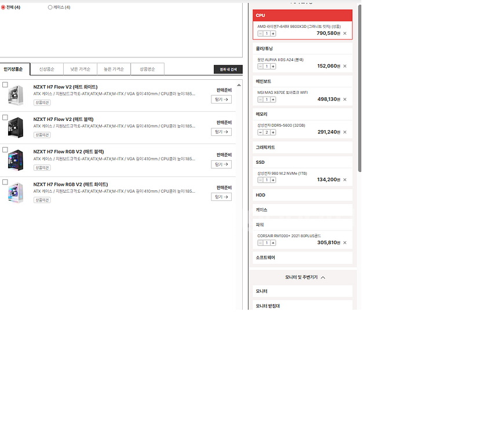Viewport: 504px width, 434px height.
Task: Decrease quantity of the MSI MAG X870E mainboard
Action: [x=260, y=100]
